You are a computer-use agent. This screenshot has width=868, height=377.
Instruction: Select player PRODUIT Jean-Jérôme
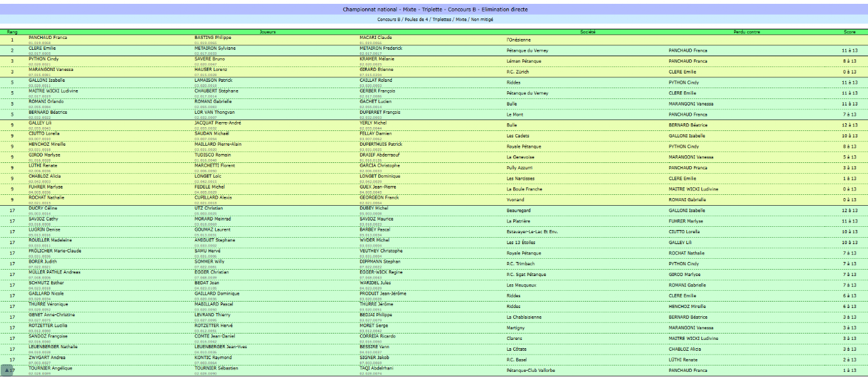pos(383,293)
